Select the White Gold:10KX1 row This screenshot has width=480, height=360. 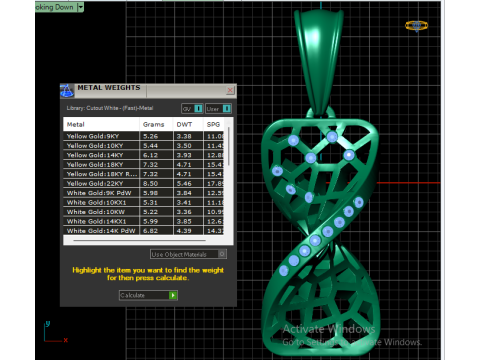143,202
